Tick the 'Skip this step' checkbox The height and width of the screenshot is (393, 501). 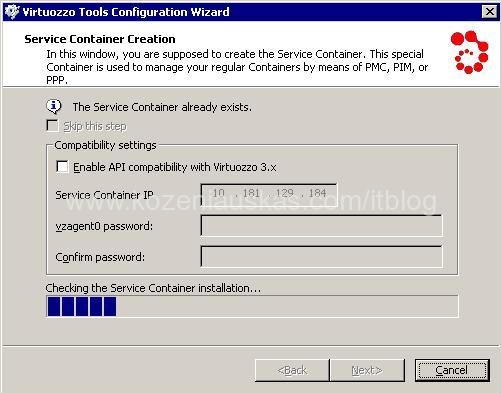(x=52, y=126)
